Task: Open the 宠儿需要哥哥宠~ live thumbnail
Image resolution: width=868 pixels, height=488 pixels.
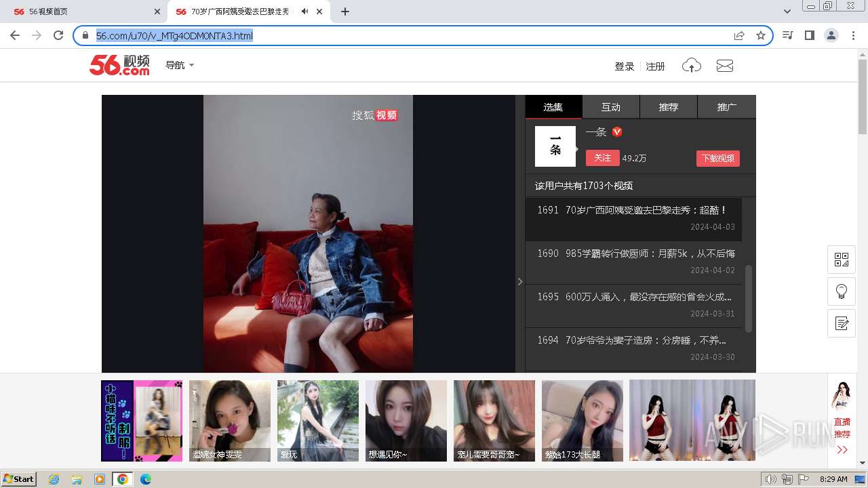Action: point(494,421)
